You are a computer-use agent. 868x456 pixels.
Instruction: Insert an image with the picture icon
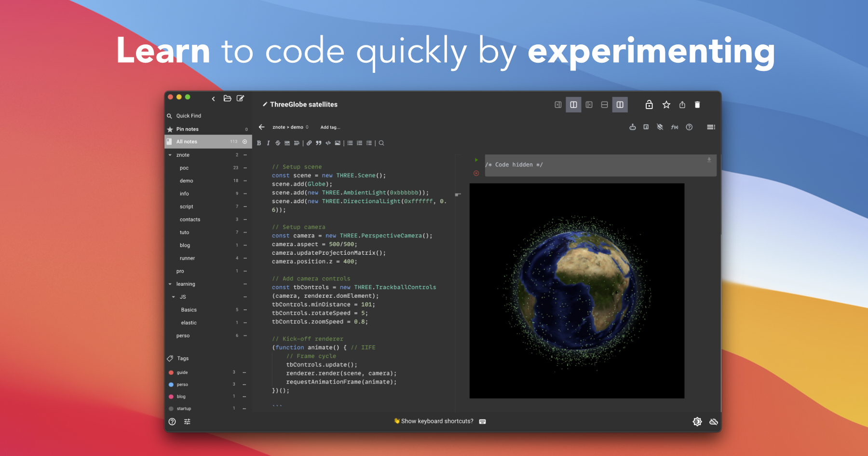point(338,143)
